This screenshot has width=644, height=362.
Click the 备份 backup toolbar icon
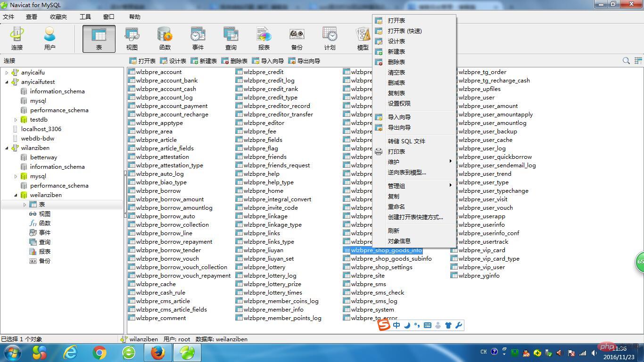click(297, 38)
